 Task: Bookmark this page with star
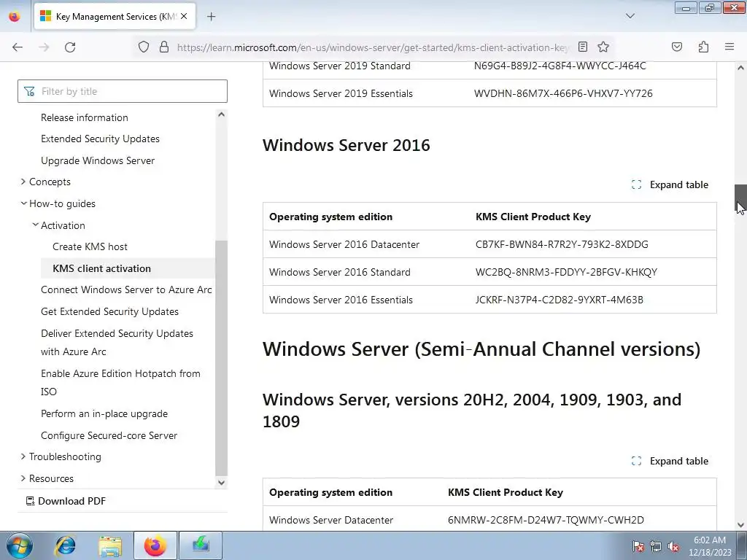(603, 47)
